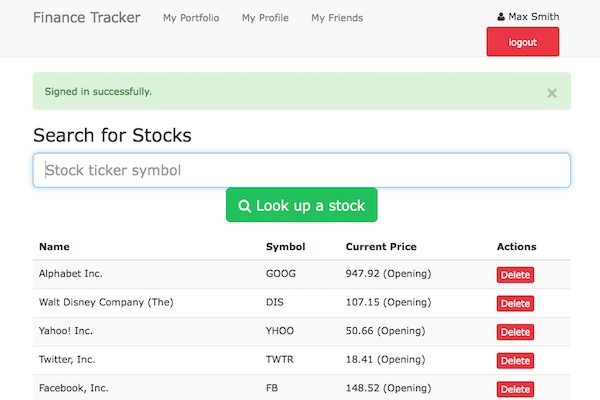Click the user icon beside Max Smith
Screen dimensions: 600x400
(x=501, y=17)
